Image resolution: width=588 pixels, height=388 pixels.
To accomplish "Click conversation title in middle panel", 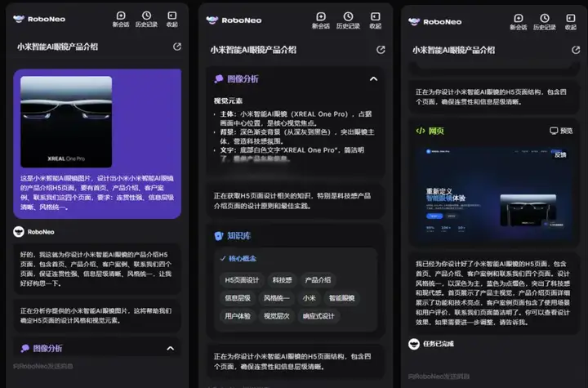I will [253, 50].
